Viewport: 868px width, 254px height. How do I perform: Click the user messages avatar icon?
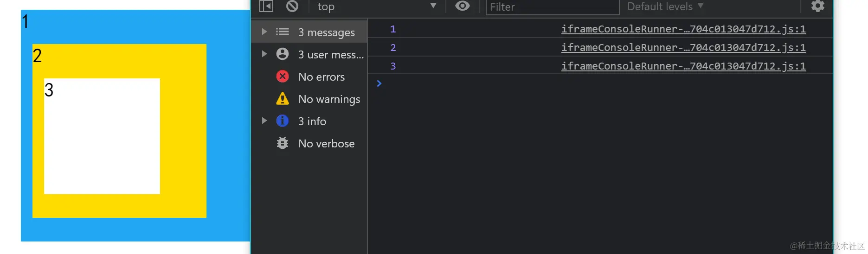coord(283,54)
